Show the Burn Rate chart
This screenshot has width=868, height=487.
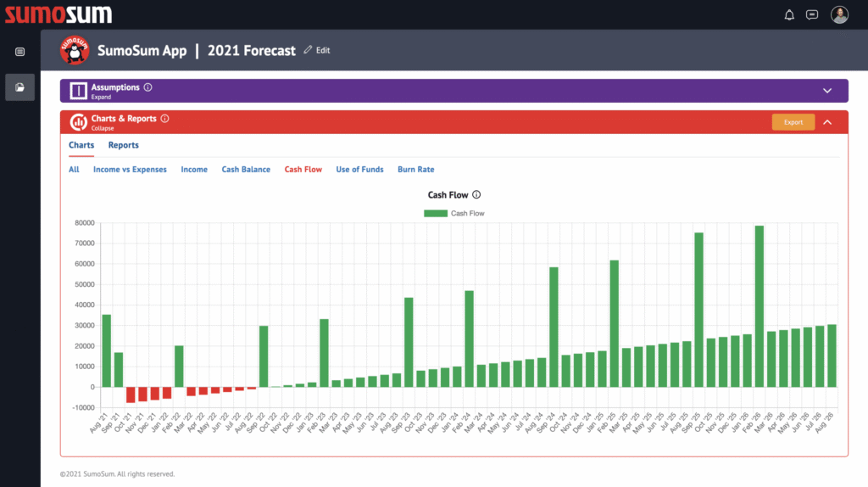(x=415, y=170)
